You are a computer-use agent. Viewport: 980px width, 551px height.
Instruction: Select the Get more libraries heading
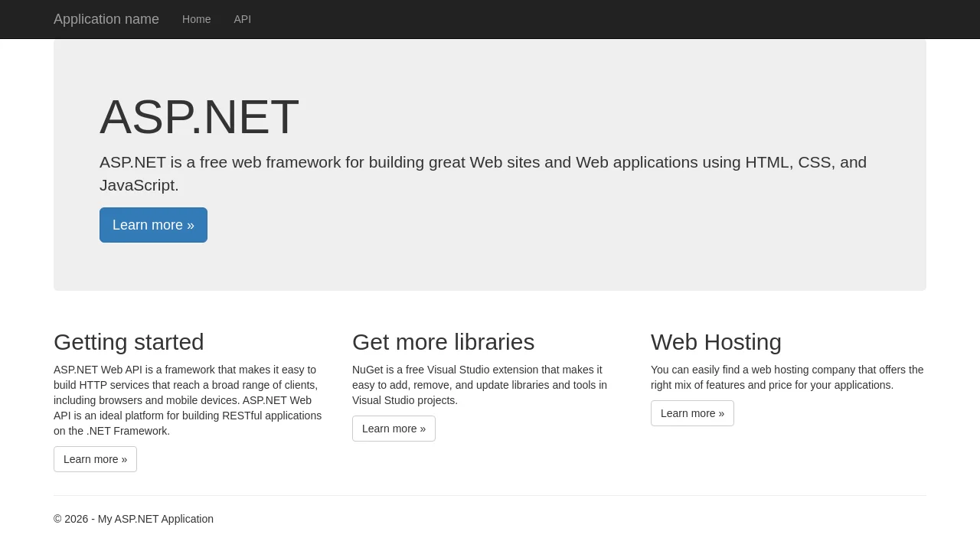pyautogui.click(x=443, y=342)
